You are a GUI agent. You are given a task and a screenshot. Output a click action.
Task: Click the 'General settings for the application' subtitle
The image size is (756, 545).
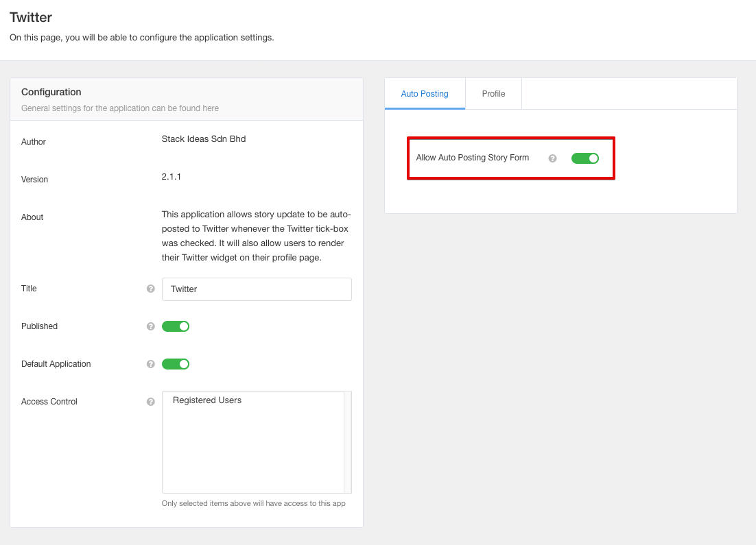pos(120,108)
